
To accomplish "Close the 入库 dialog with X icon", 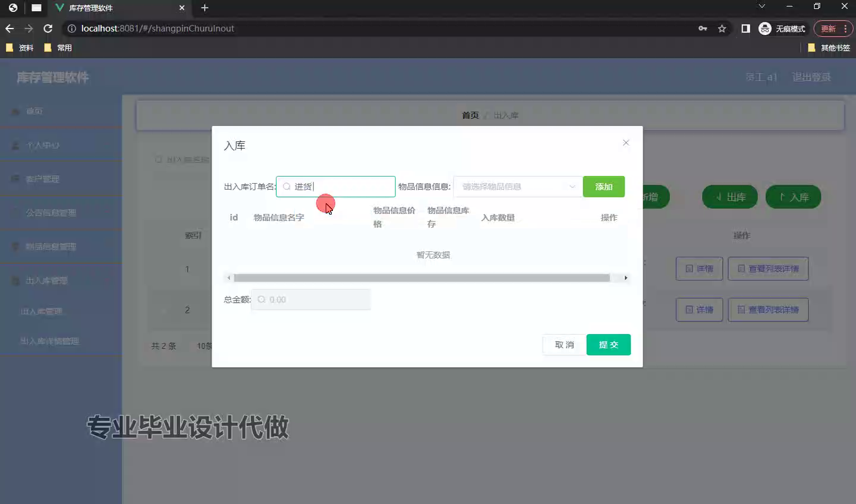I will [x=625, y=143].
